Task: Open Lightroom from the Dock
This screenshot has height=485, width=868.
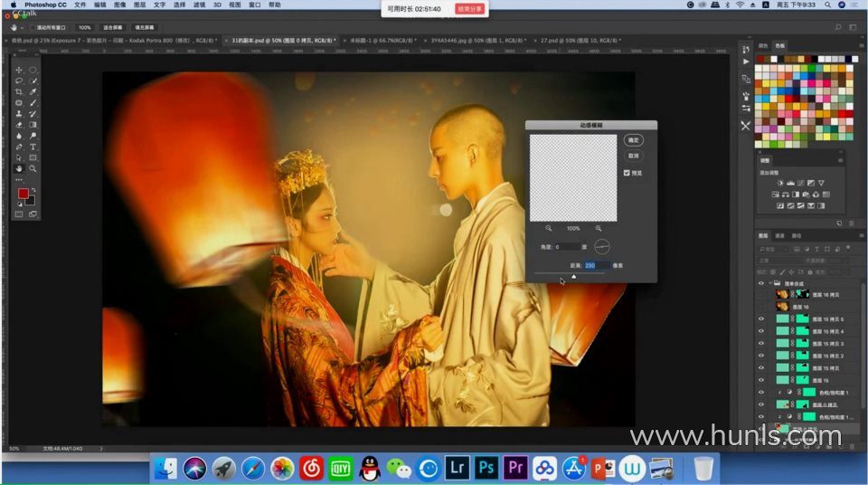Action: tap(458, 469)
